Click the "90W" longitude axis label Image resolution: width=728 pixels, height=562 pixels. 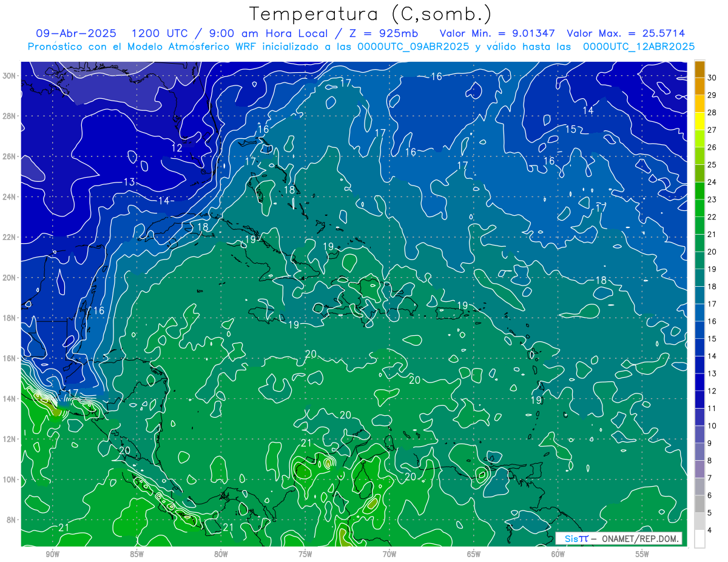(x=53, y=554)
